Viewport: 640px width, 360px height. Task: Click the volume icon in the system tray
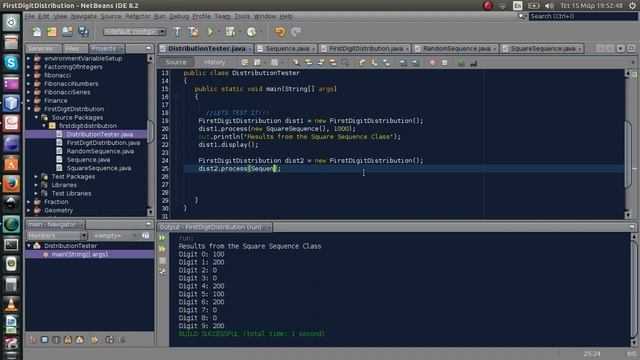click(549, 6)
